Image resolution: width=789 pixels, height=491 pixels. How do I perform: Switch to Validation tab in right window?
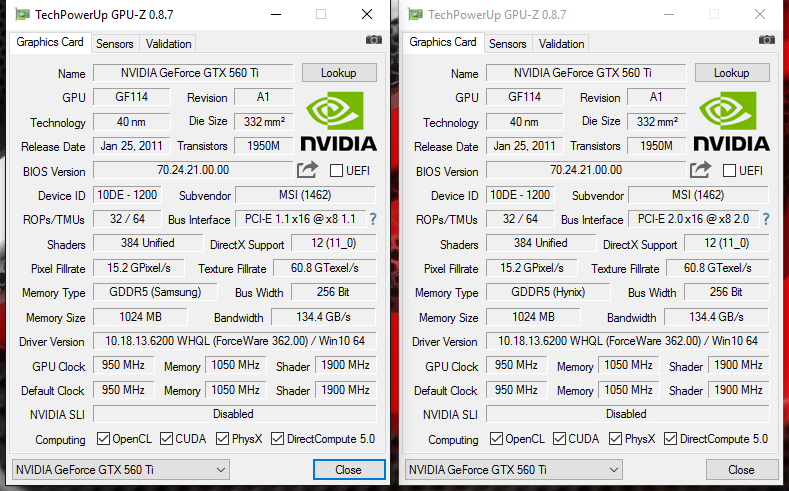(x=562, y=44)
